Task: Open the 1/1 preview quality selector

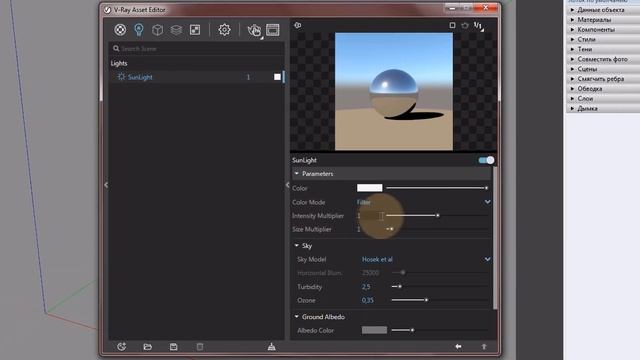Action: [x=478, y=26]
